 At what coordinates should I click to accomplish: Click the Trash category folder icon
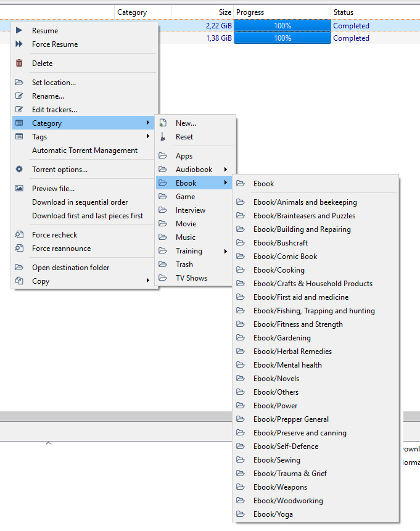[163, 264]
